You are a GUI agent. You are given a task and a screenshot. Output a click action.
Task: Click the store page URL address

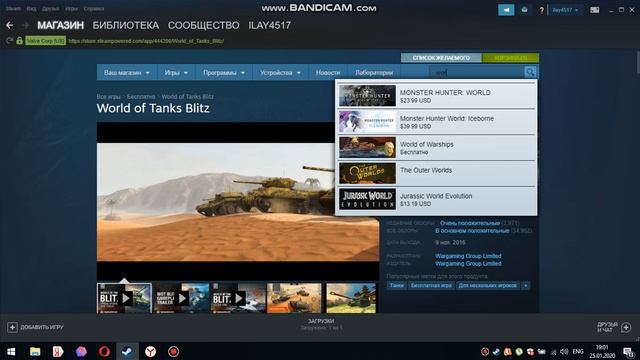click(x=146, y=41)
